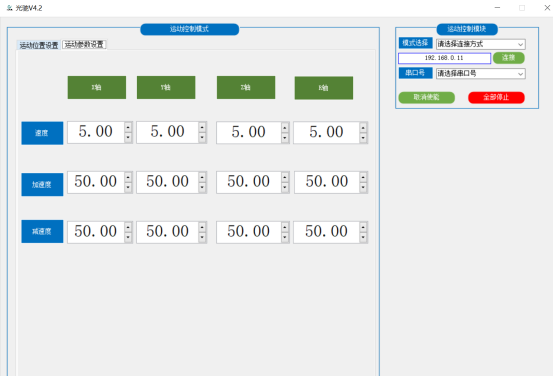This screenshot has width=554, height=376.
Task: Increase X axis 速度 with up arrow
Action: coord(128,127)
